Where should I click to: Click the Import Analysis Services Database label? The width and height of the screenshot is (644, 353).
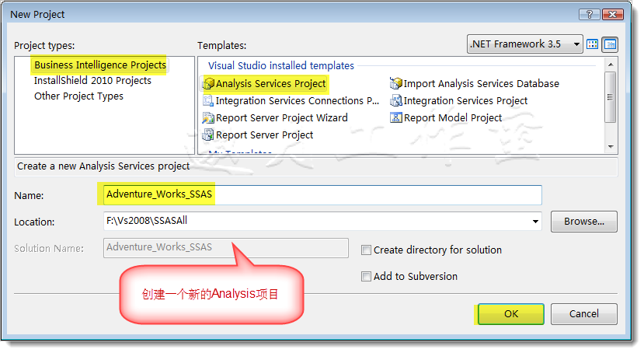coord(482,84)
